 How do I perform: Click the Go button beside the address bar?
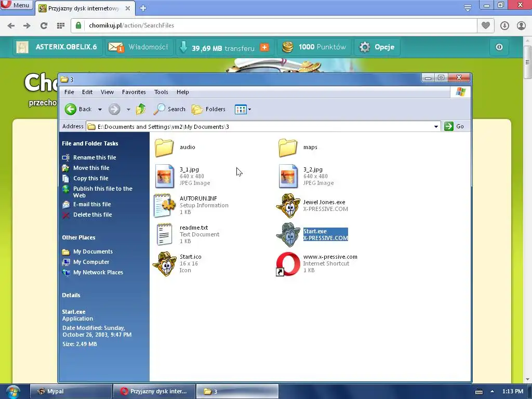[x=454, y=126]
